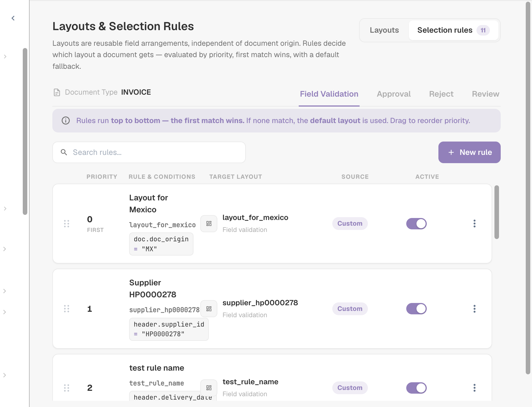Open the Reject tab
This screenshot has height=407, width=532.
pos(441,94)
